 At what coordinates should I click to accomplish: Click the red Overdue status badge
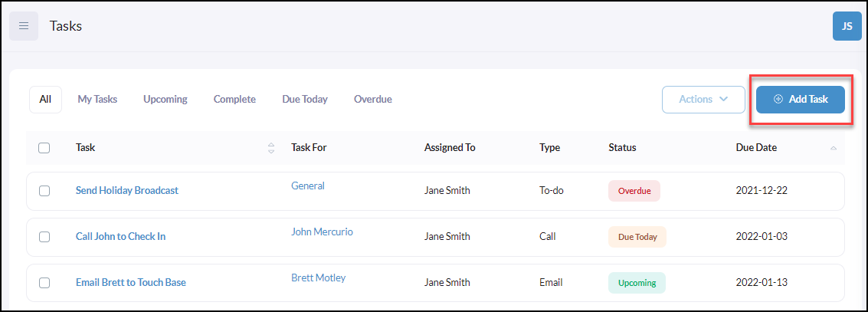click(634, 191)
